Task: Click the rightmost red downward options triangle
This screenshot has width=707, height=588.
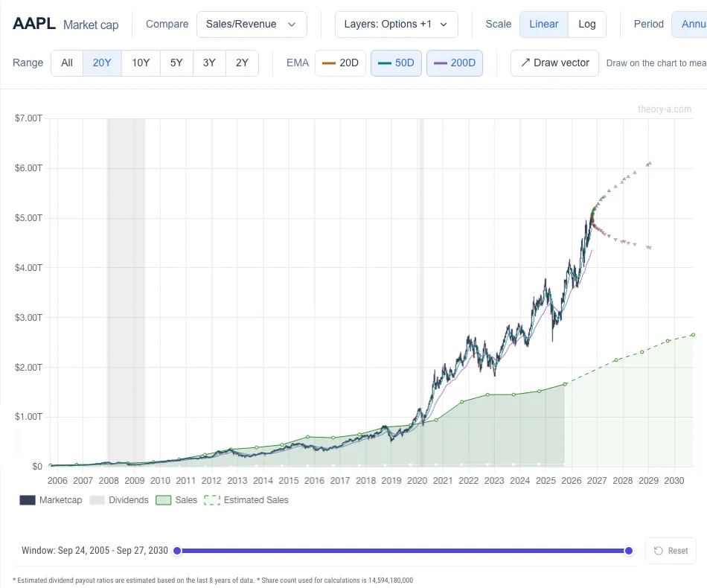Action: [650, 248]
